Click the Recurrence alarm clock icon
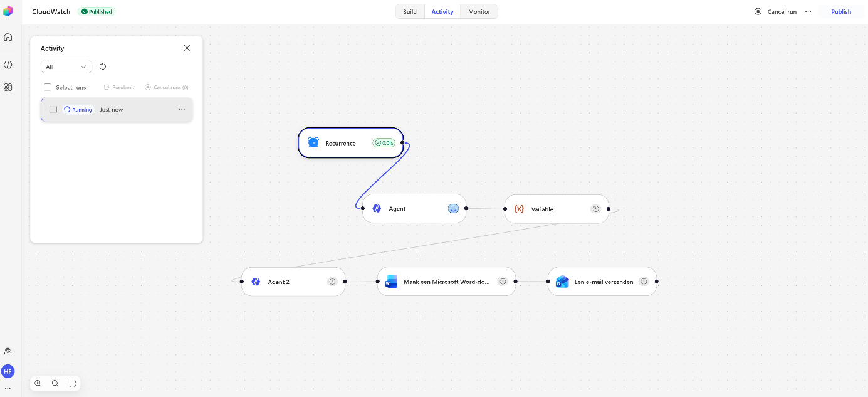Viewport: 868px width, 397px height. pos(313,142)
